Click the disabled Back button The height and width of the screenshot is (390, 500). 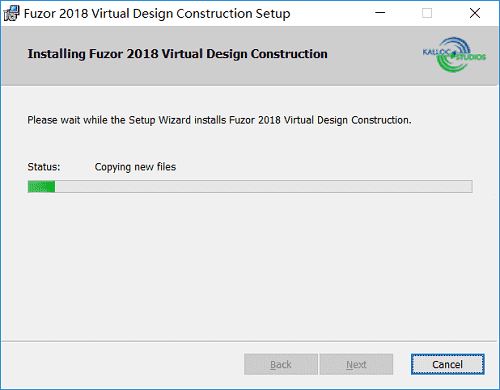[281, 364]
